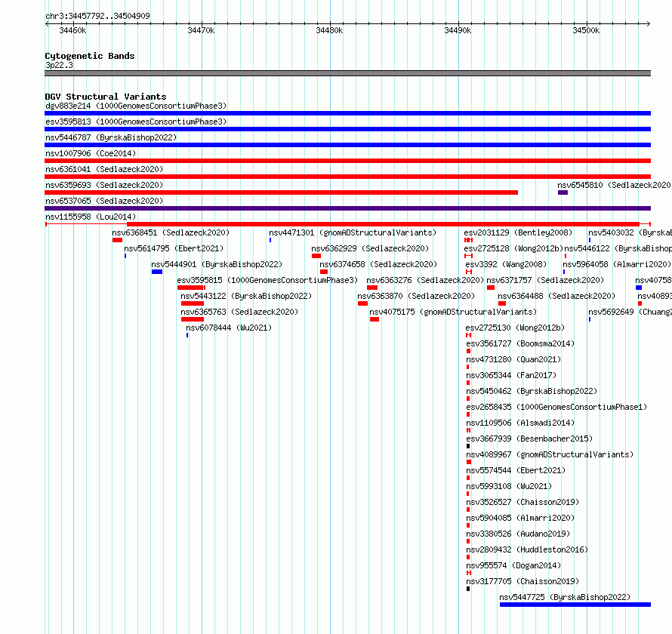Open nsv6537065 (Sedlazeck2020) label
The image size is (672, 634).
(104, 201)
